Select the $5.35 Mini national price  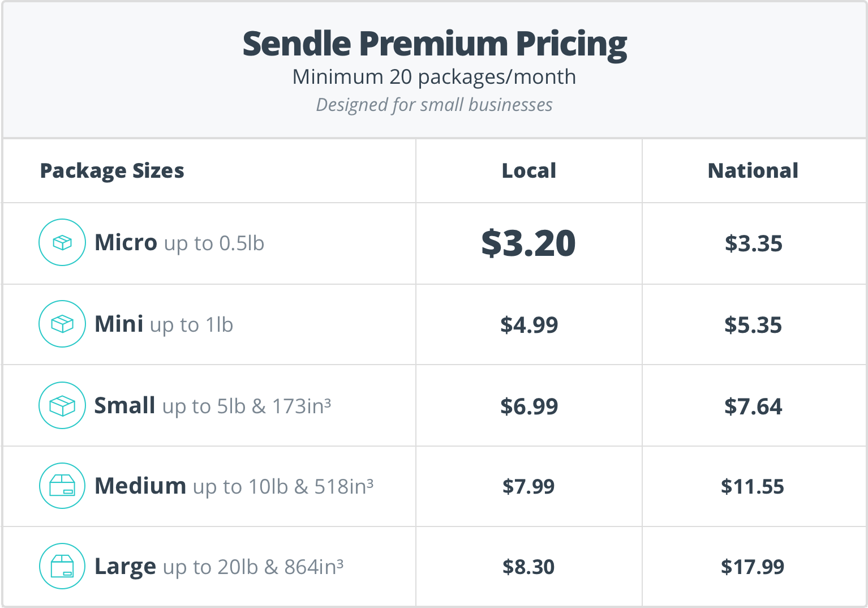click(753, 325)
